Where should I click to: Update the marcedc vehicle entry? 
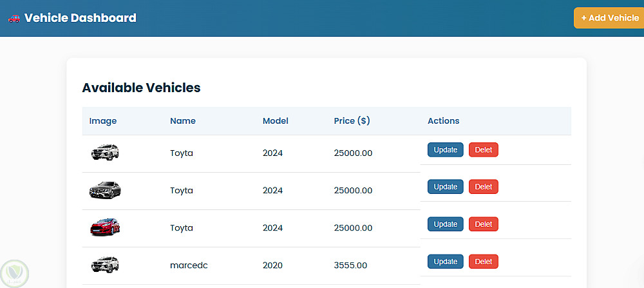(x=445, y=262)
